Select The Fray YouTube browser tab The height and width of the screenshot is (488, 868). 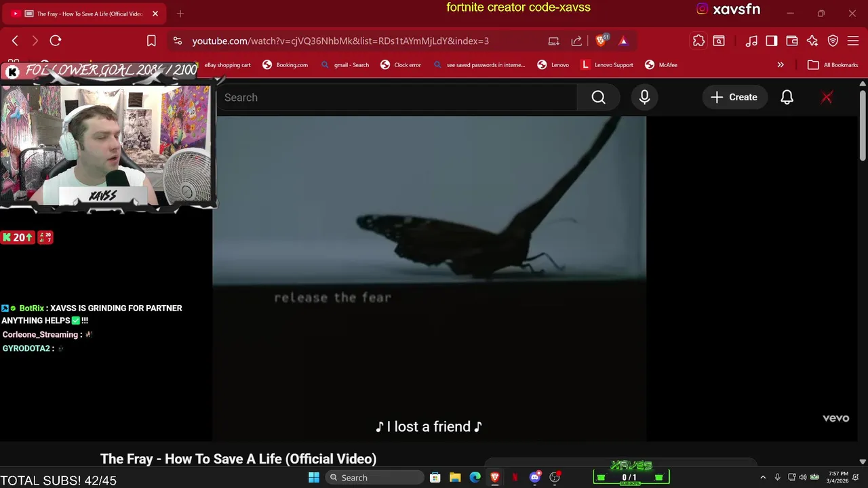coord(85,14)
